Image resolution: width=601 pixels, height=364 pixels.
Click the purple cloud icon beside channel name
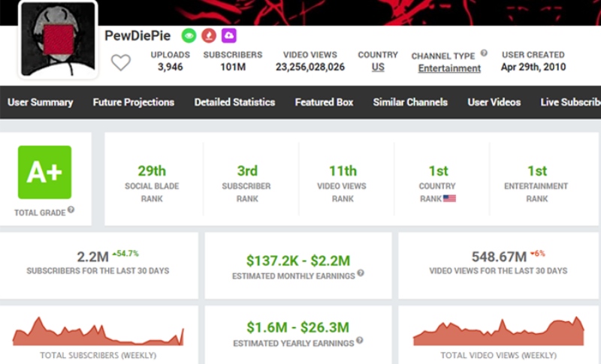click(x=229, y=35)
